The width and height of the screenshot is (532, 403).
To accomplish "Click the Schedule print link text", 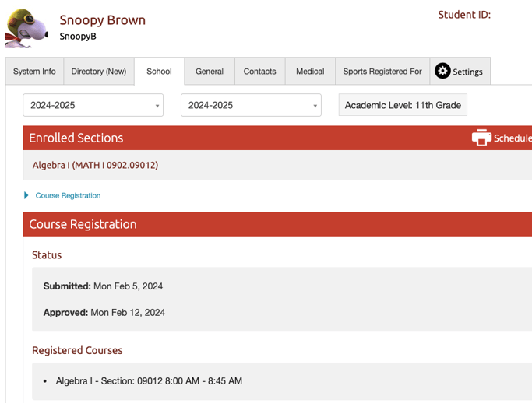I will [x=513, y=138].
